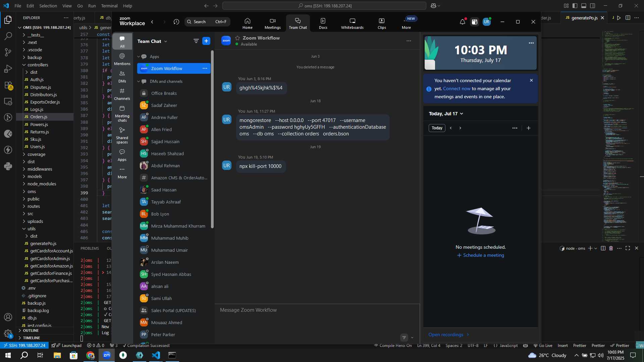Open Zoom Clips tab

[x=382, y=23]
